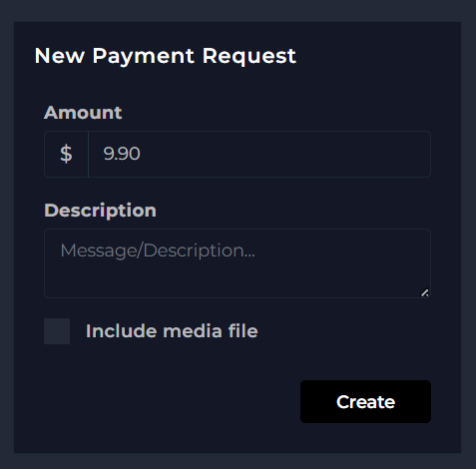Click the textarea resize grip icon
The height and width of the screenshot is (469, 476).
click(x=424, y=292)
